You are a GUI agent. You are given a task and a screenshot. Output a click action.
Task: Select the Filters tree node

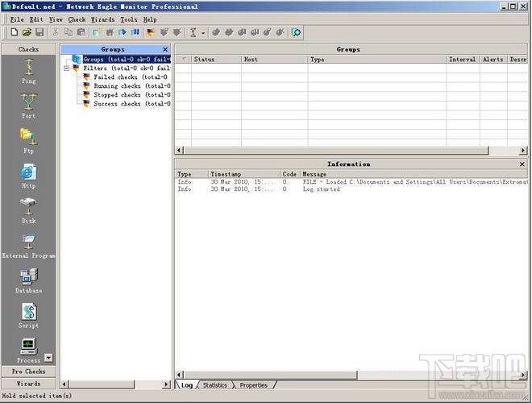(127, 69)
